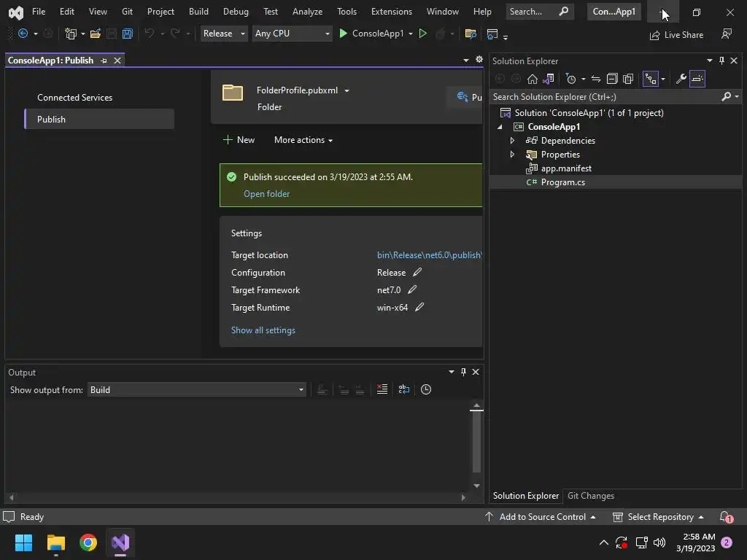Viewport: 747px width, 560px height.
Task: Expand the Dependencies tree node
Action: pyautogui.click(x=513, y=141)
